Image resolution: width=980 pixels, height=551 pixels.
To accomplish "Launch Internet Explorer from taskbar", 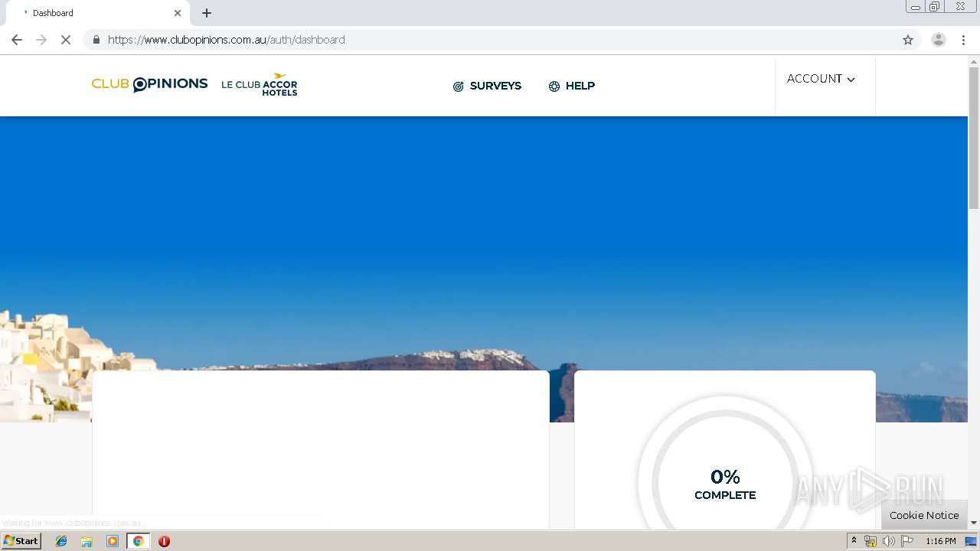I will [61, 541].
